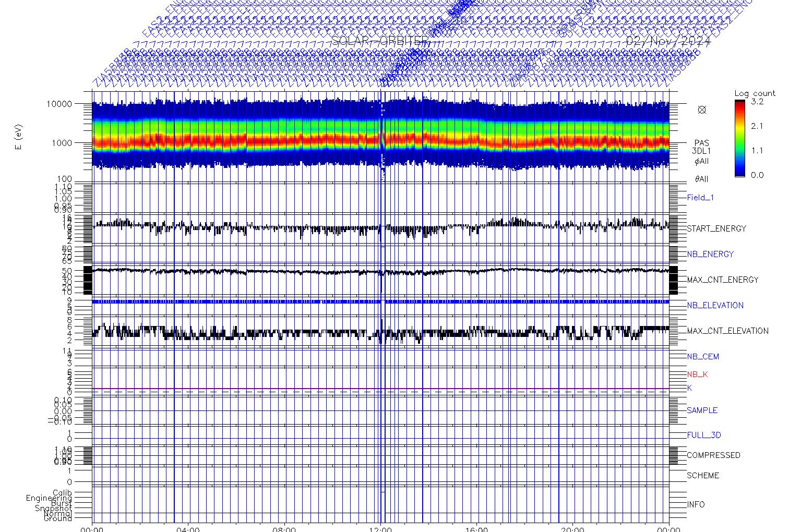Screen dimensions: 789x532
Task: Click the crossed-circle symbol above PAS label
Action: (702, 110)
